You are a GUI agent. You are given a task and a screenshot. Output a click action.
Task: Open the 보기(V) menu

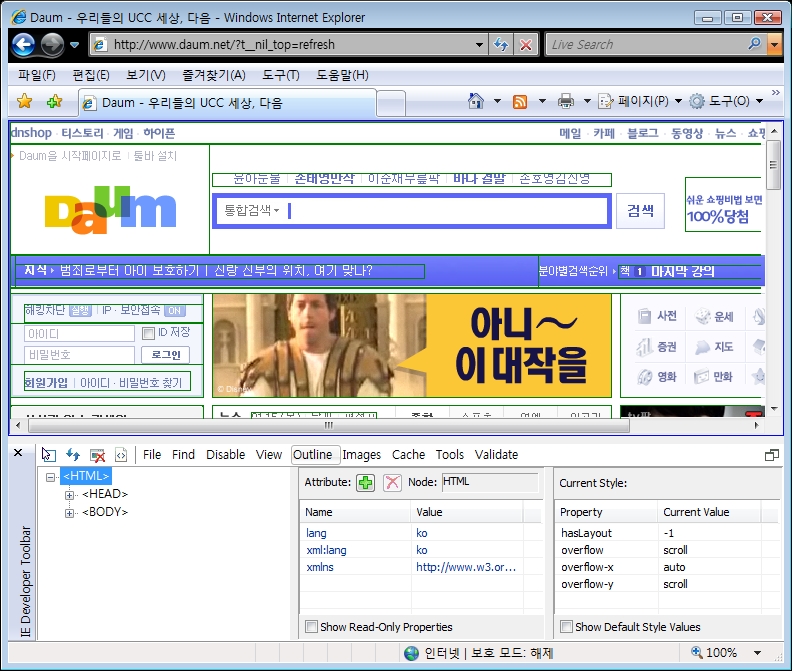tap(146, 75)
